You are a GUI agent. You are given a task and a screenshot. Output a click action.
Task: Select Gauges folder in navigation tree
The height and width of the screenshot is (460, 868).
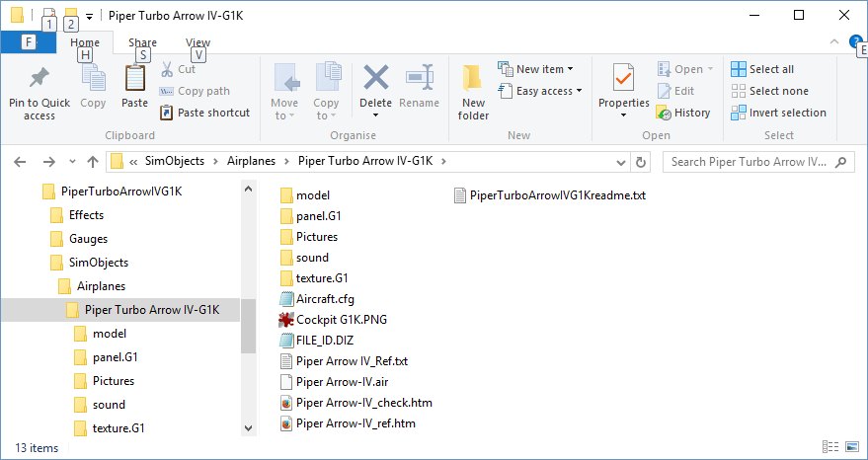click(x=79, y=239)
